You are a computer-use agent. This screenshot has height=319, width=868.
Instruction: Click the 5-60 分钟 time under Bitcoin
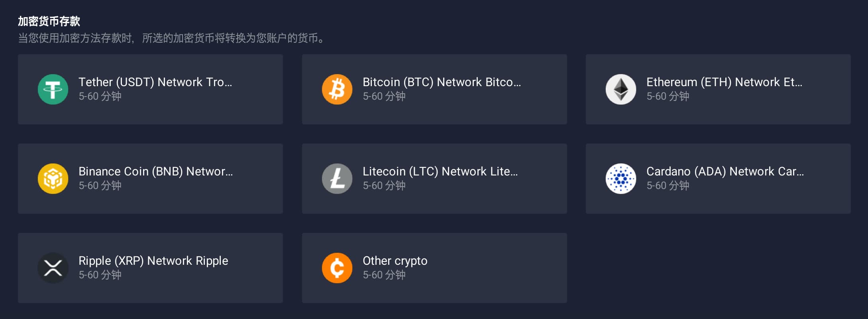pos(384,96)
